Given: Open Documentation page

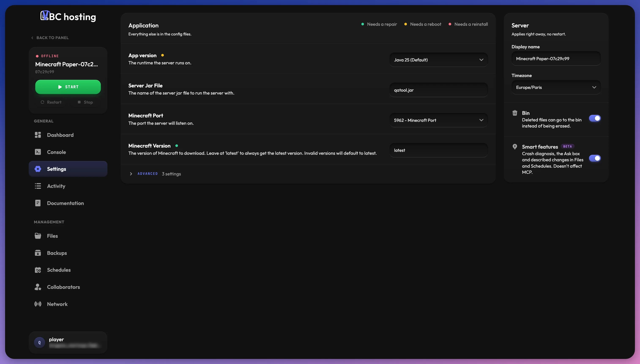Looking at the screenshot, I should tap(68, 203).
